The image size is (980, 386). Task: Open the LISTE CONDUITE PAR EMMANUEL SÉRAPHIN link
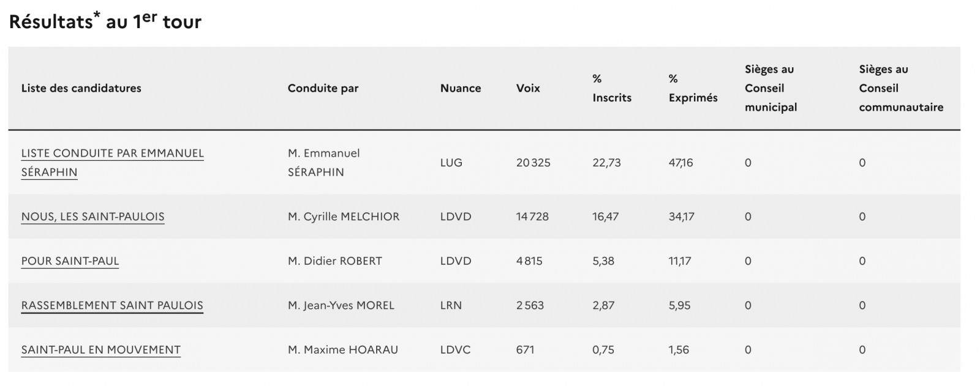(112, 154)
